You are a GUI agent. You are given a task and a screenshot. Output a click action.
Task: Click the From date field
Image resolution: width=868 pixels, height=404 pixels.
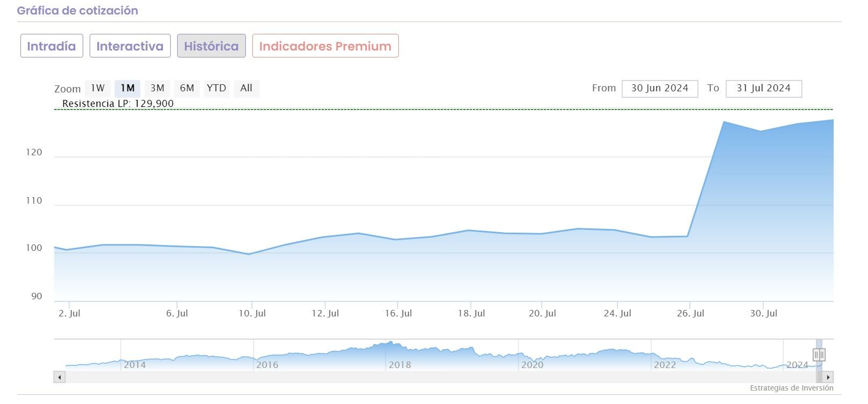click(x=660, y=89)
